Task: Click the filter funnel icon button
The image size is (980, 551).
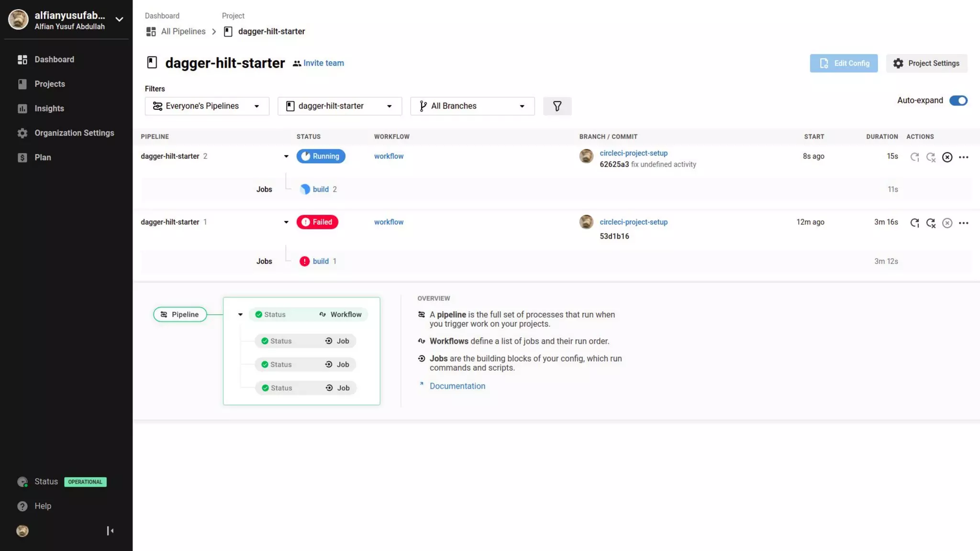Action: (x=557, y=106)
